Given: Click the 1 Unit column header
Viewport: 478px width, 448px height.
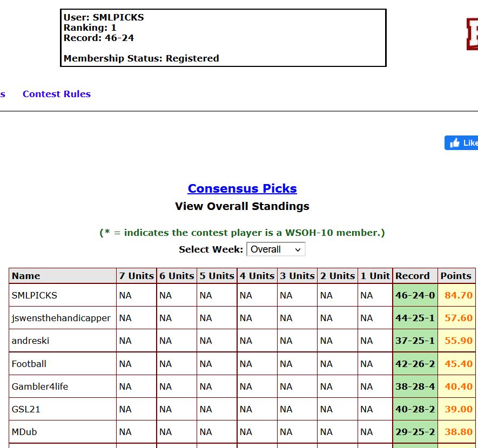Looking at the screenshot, I should tap(375, 276).
